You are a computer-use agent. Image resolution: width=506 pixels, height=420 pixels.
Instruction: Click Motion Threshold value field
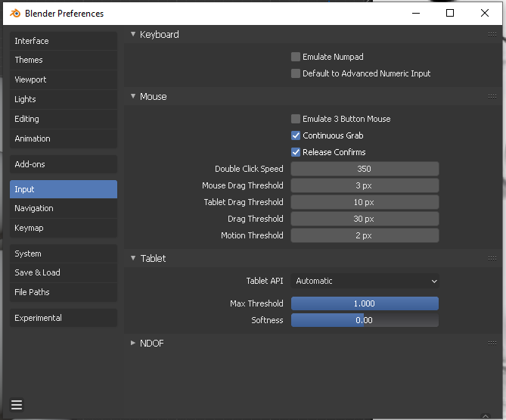[x=365, y=235]
